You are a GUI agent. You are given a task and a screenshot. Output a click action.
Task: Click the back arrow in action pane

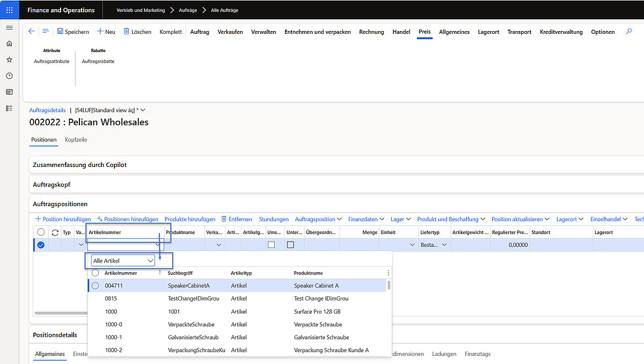pos(31,32)
